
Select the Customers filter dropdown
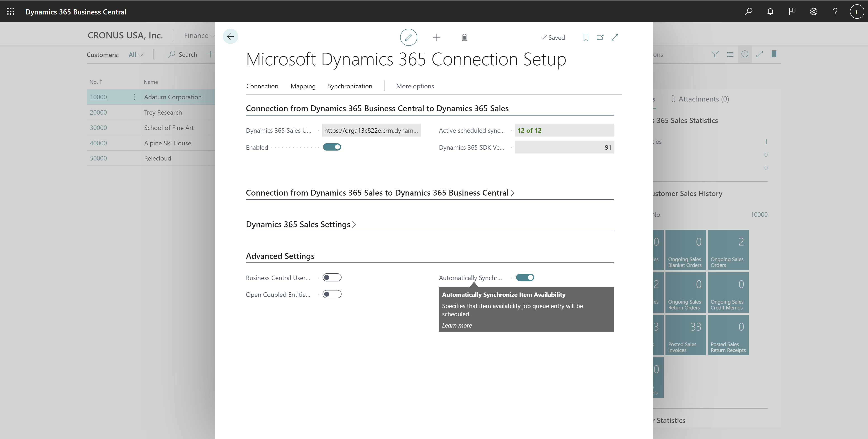[136, 54]
